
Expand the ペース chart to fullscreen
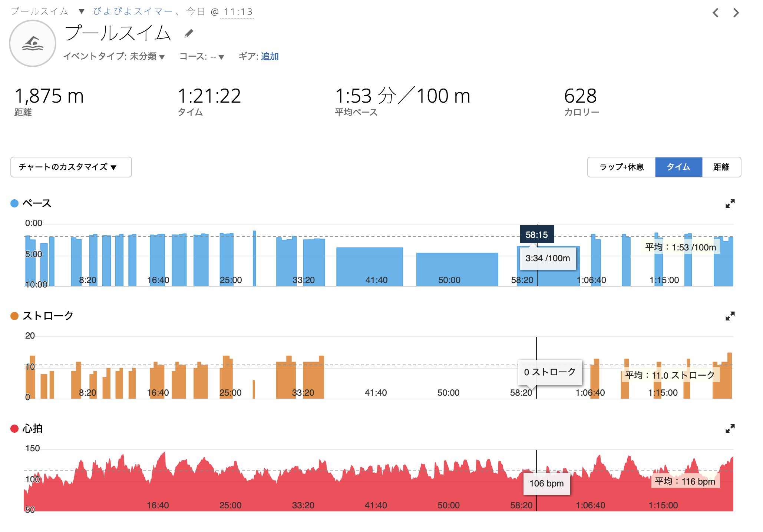730,203
